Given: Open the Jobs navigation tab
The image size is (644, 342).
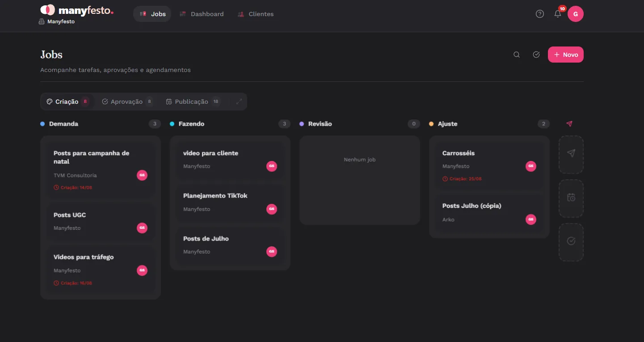Looking at the screenshot, I should click(x=152, y=14).
